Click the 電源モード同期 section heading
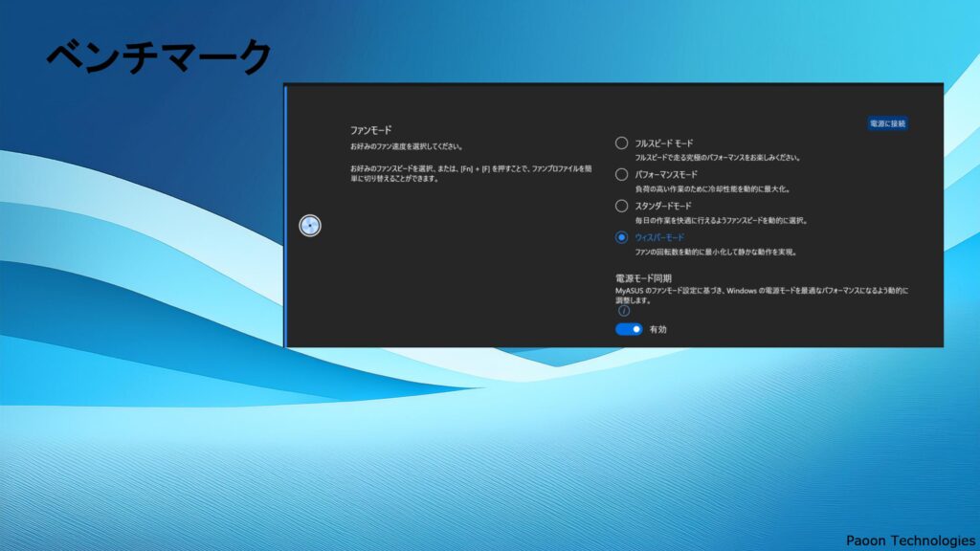The width and height of the screenshot is (980, 551). tap(643, 277)
